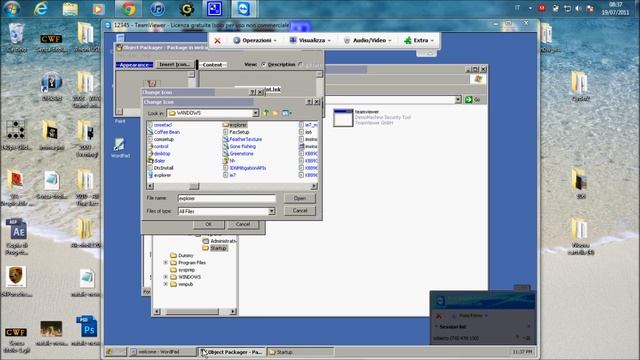Switch to Startup taskbar button
This screenshot has width=640, height=360.
tap(300, 352)
